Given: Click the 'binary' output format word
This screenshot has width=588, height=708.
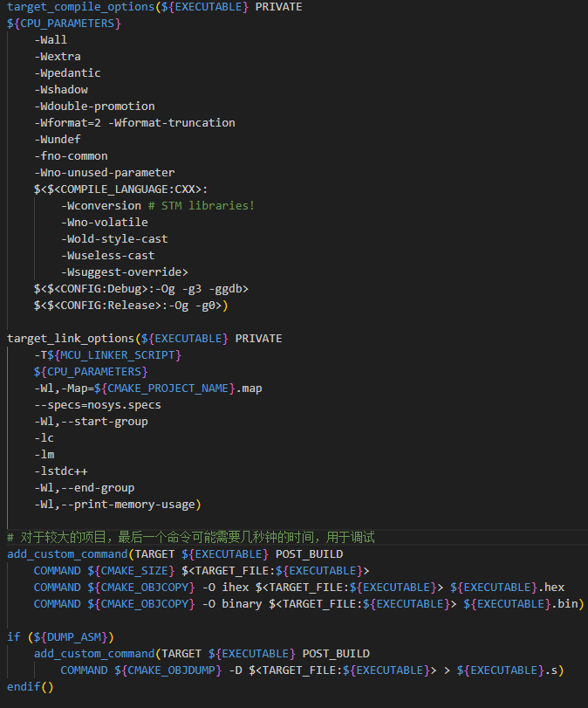Looking at the screenshot, I should pos(242,604).
